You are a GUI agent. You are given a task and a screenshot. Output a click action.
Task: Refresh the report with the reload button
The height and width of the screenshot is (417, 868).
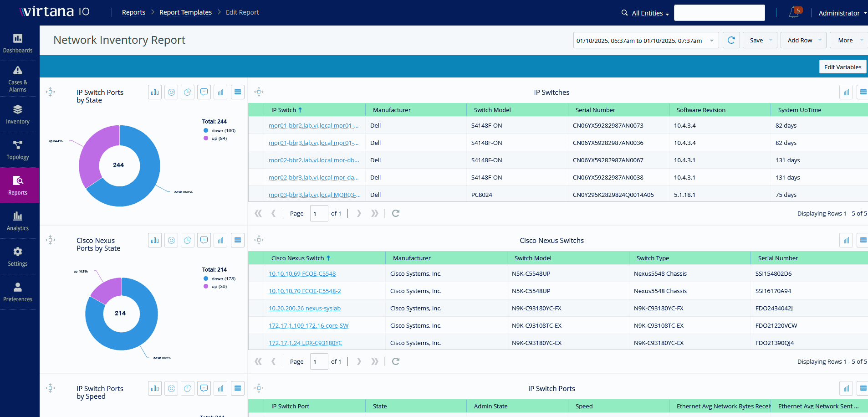click(x=731, y=40)
